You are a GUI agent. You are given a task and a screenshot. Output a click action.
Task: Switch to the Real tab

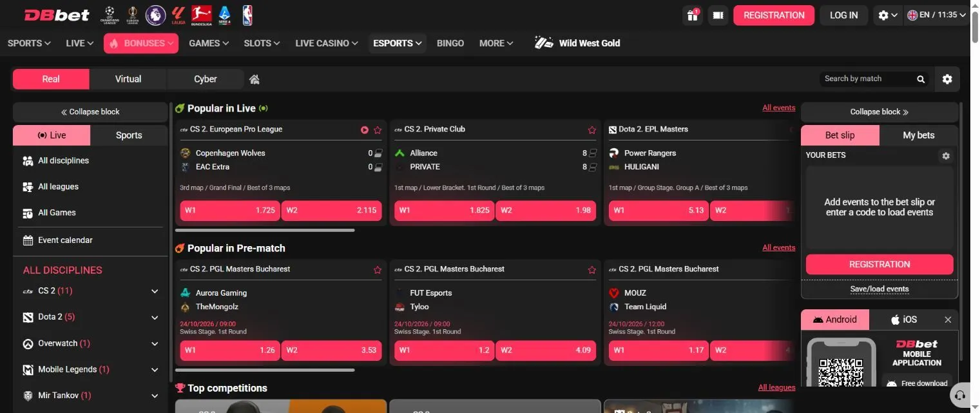51,79
